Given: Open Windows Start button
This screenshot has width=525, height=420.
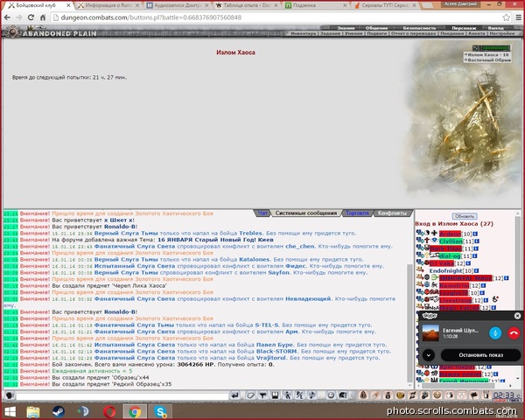Looking at the screenshot, I should click(10, 411).
